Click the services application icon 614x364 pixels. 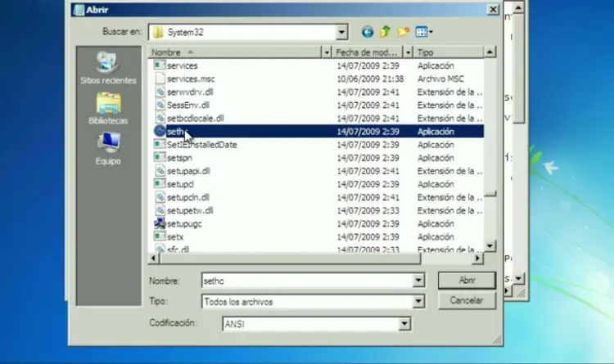point(160,65)
